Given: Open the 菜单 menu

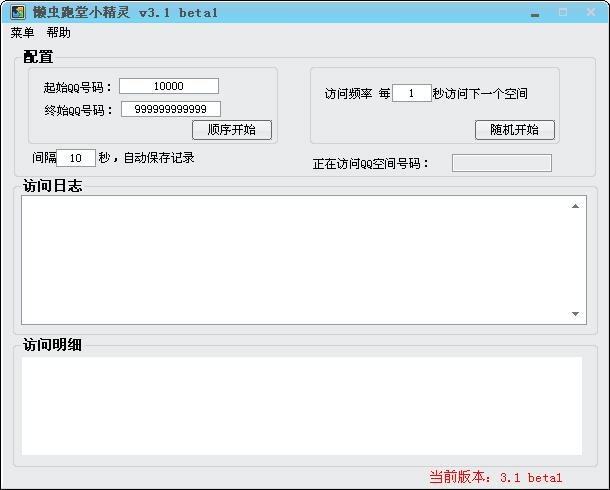Looking at the screenshot, I should point(22,33).
